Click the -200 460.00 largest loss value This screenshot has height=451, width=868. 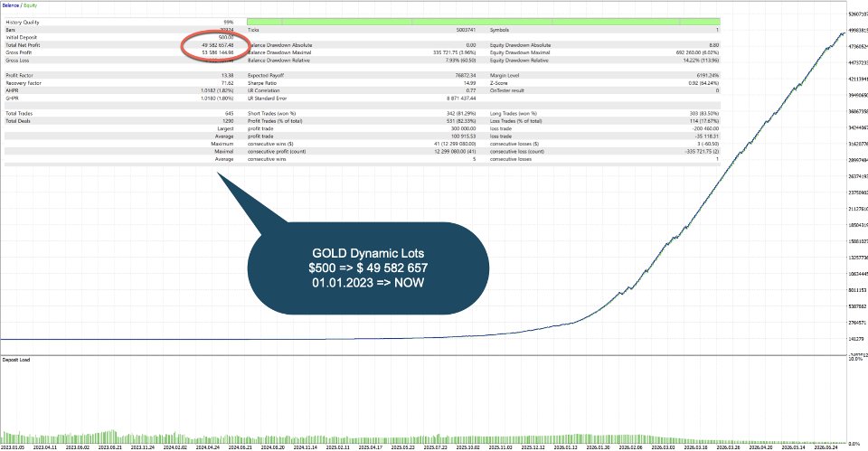[x=705, y=128]
